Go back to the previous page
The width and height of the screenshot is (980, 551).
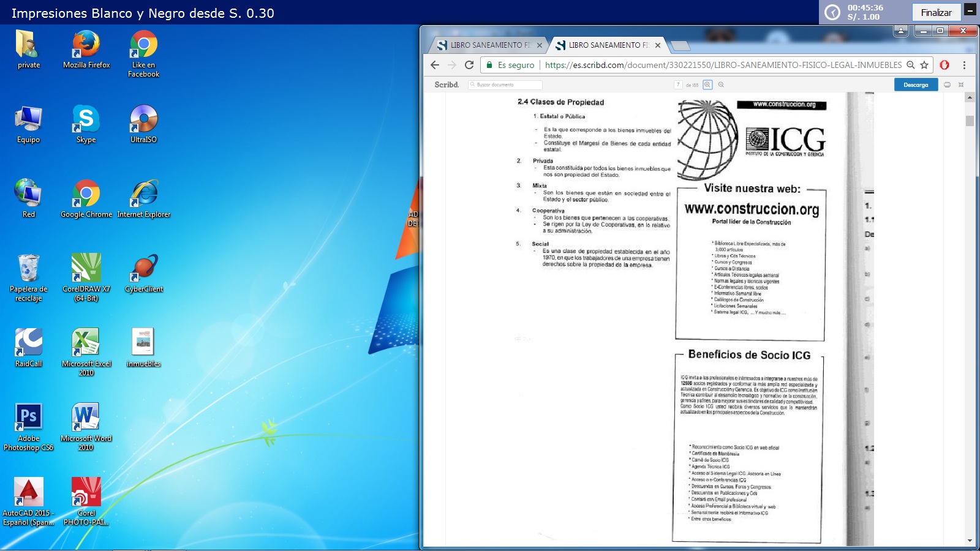435,65
